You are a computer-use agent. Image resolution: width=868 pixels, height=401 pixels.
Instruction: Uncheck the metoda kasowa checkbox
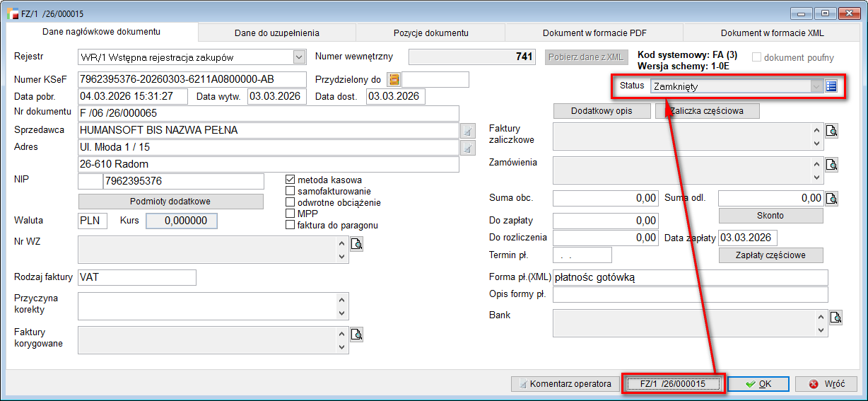(x=290, y=180)
